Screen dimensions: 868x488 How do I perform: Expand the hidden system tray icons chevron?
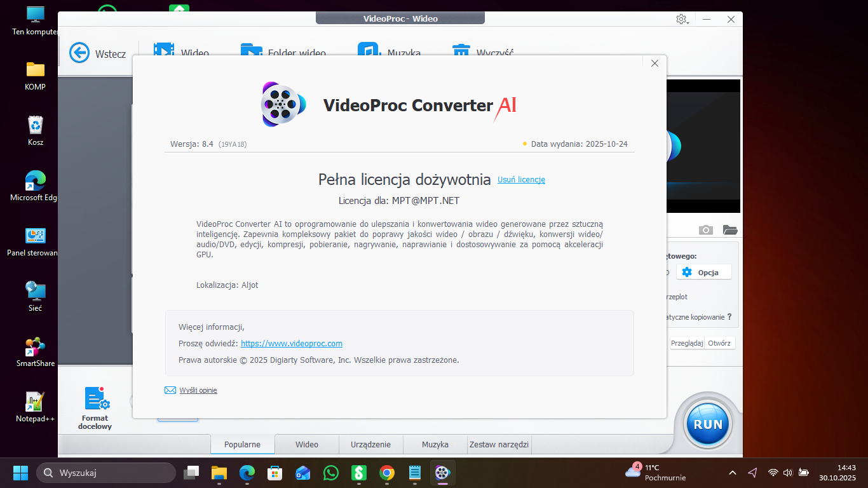click(x=732, y=473)
